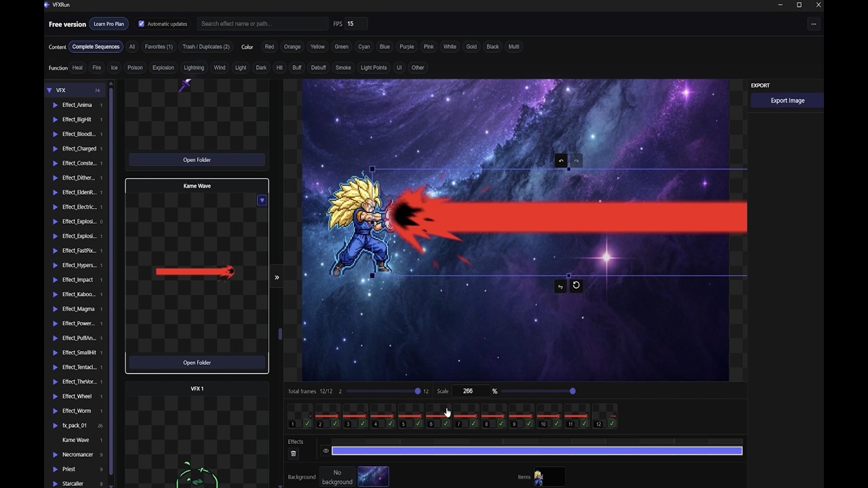This screenshot has width=868, height=488.
Task: Filter effects by Smoke function
Action: (x=343, y=68)
